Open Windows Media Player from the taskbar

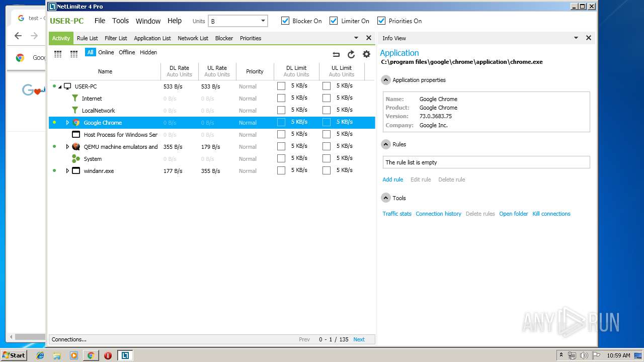point(74,355)
